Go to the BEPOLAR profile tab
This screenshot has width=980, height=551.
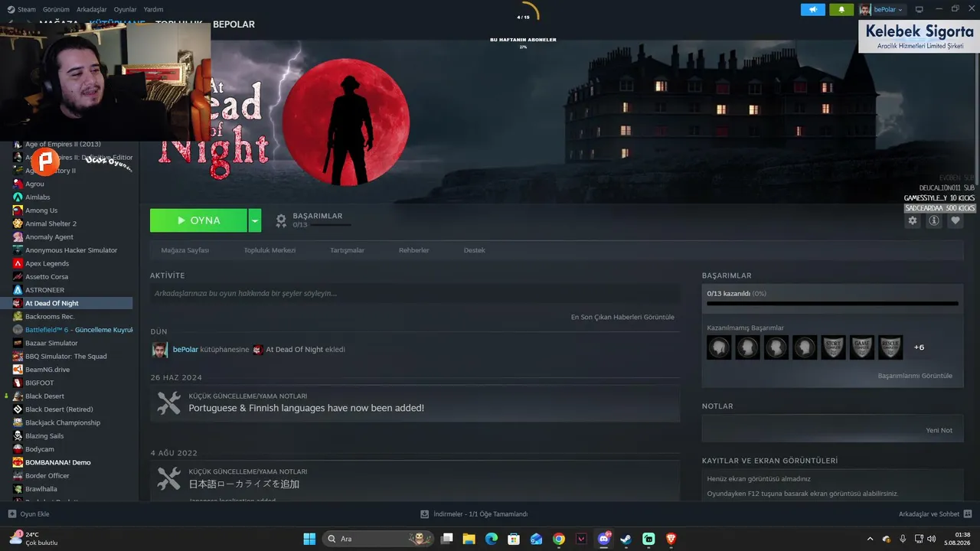click(234, 24)
